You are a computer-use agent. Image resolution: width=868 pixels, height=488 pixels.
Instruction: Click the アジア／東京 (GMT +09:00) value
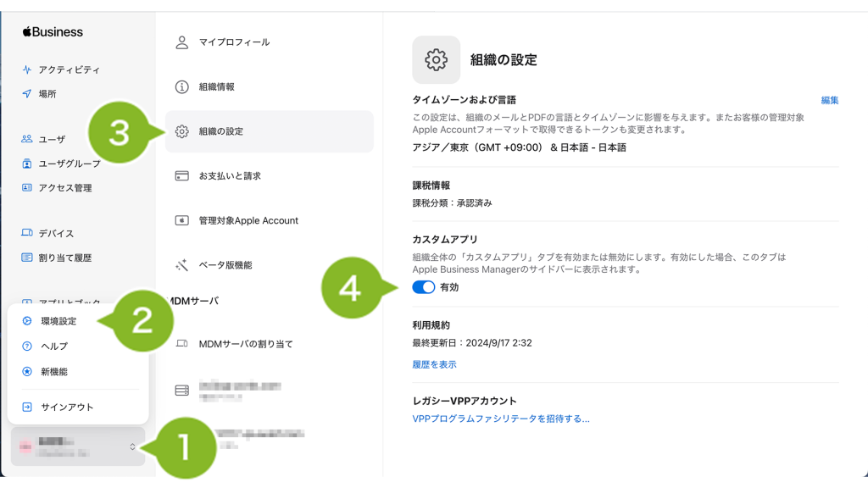[477, 147]
